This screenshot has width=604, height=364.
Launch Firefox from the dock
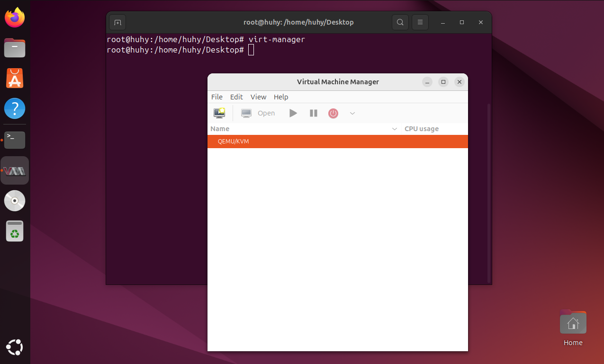coord(15,18)
